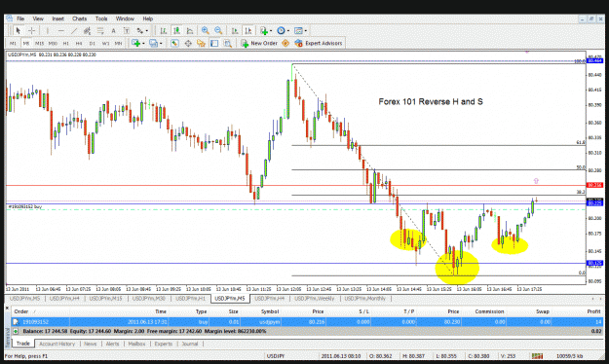The width and height of the screenshot is (609, 364).
Task: Switch chart to Bar Chart mode
Action: [x=163, y=30]
